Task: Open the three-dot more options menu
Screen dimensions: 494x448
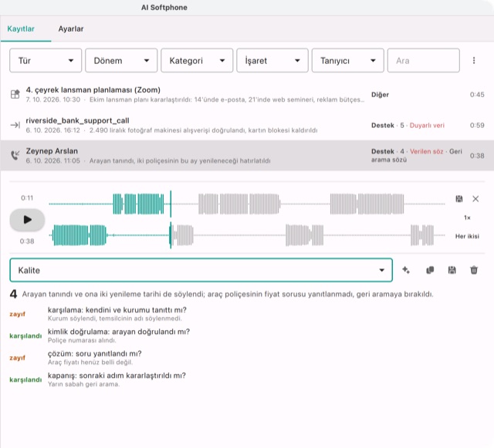Action: click(x=474, y=60)
